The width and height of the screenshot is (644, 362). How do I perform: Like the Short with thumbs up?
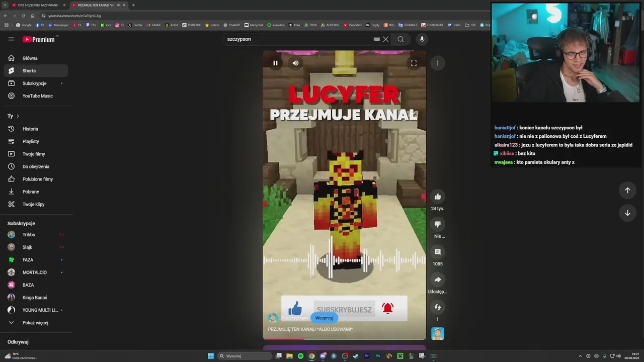(438, 197)
